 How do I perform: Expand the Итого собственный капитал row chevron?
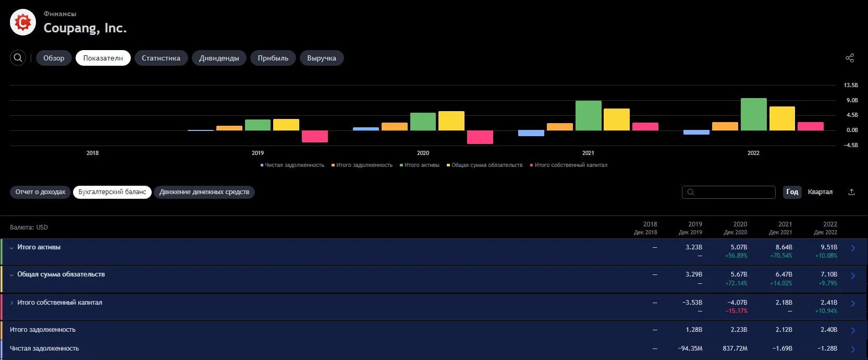(x=11, y=303)
